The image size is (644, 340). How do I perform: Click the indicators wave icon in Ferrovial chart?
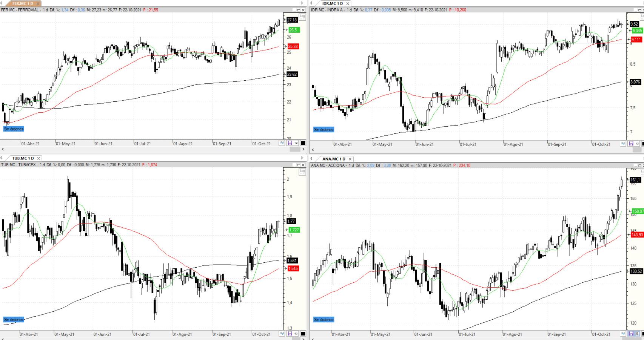pyautogui.click(x=282, y=143)
